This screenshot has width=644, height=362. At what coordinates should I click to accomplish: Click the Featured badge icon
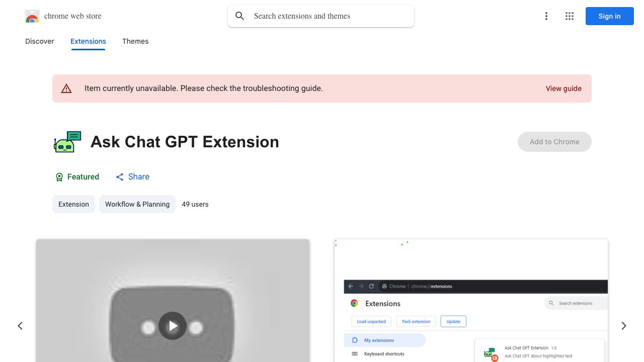click(x=59, y=177)
